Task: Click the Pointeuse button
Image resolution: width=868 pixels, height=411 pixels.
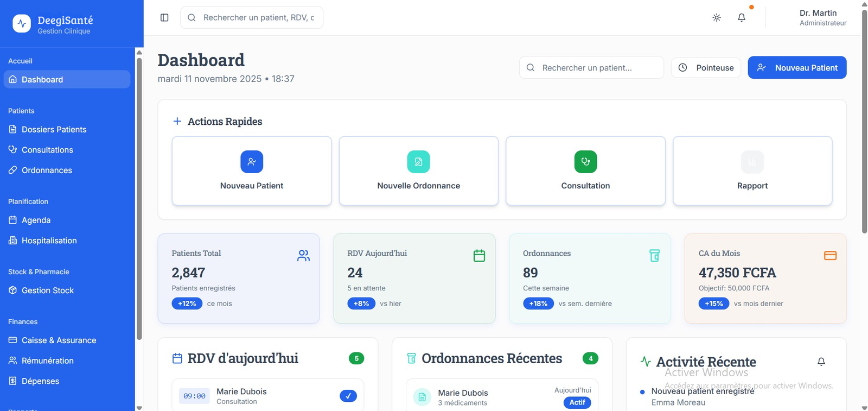Action: click(706, 68)
